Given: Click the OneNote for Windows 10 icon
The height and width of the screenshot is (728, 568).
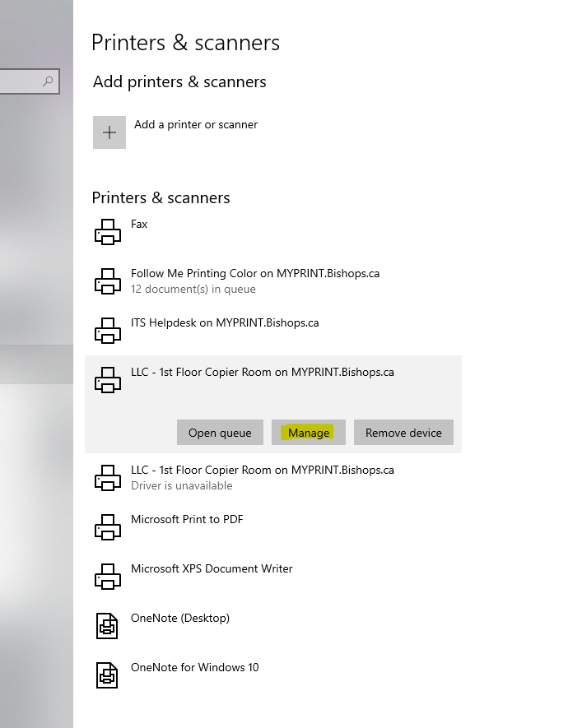Looking at the screenshot, I should pos(108,675).
